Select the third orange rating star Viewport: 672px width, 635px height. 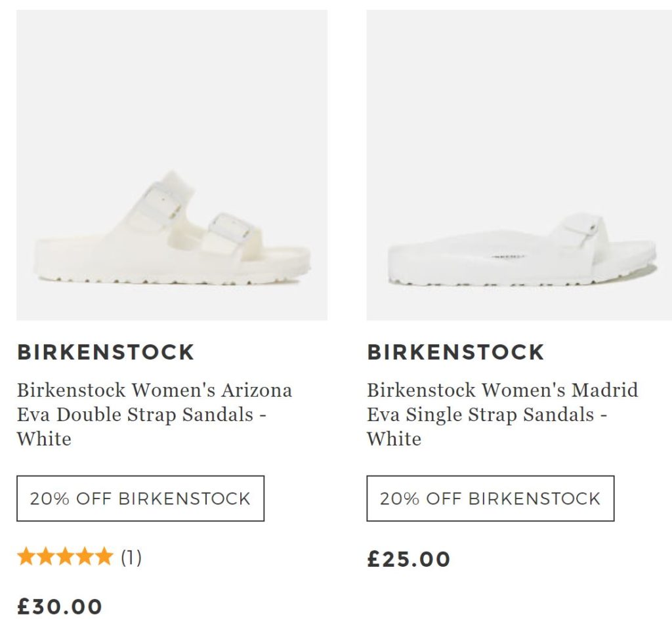pyautogui.click(x=65, y=558)
